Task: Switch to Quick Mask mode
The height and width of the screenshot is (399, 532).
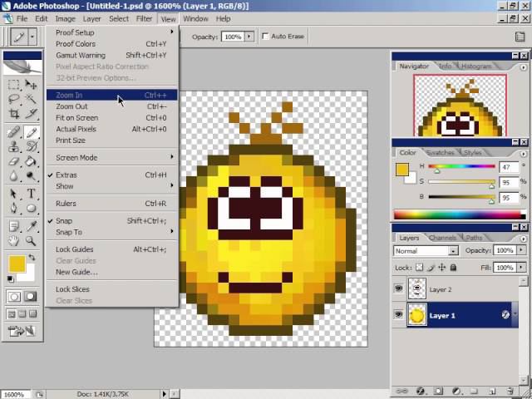Action: [31, 297]
